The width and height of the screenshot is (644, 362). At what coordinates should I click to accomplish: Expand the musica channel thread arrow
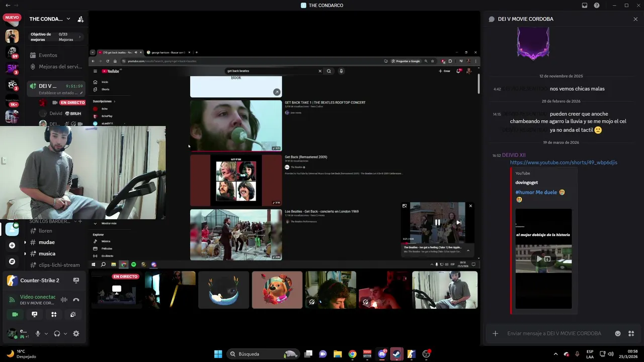click(25, 254)
